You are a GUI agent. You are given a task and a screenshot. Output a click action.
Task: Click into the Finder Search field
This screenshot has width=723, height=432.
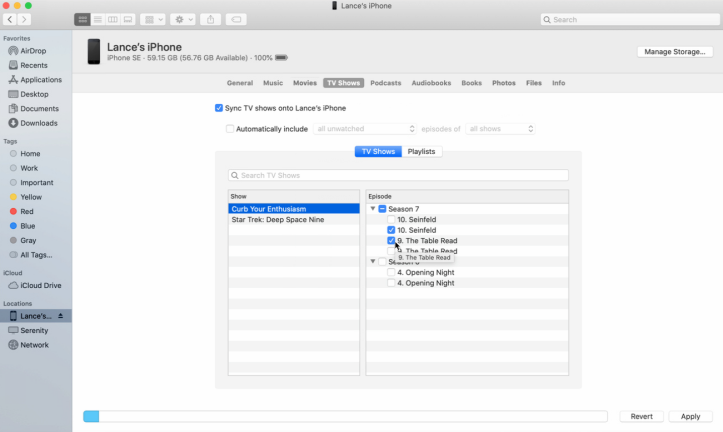point(630,19)
